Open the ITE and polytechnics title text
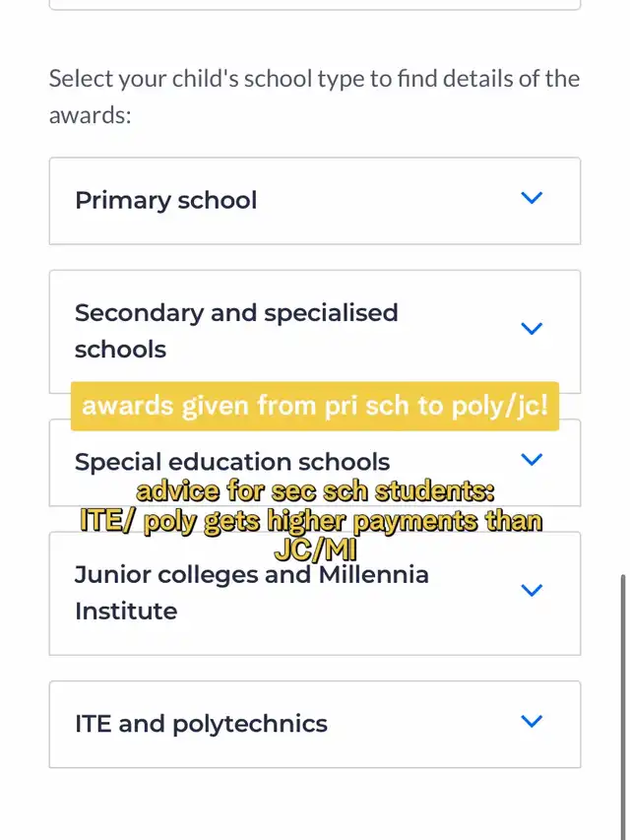Viewport: 630px width, 840px height. pyautogui.click(x=201, y=724)
